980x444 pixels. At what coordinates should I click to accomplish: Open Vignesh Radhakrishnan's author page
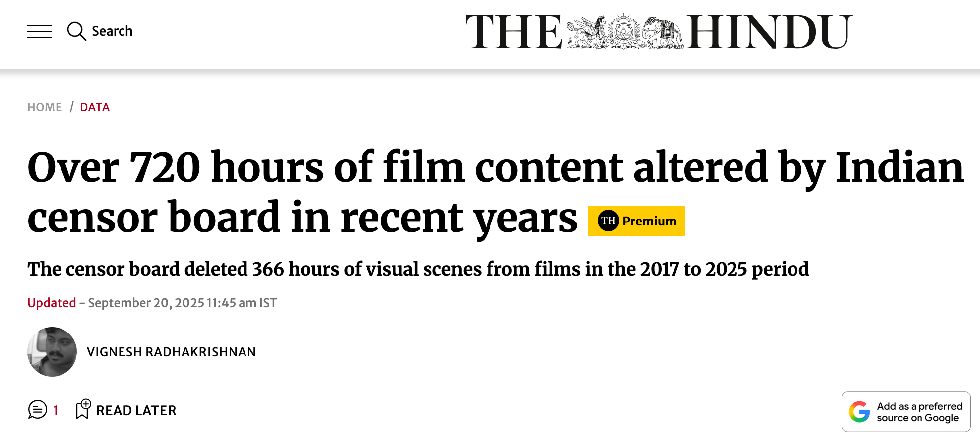(x=171, y=352)
